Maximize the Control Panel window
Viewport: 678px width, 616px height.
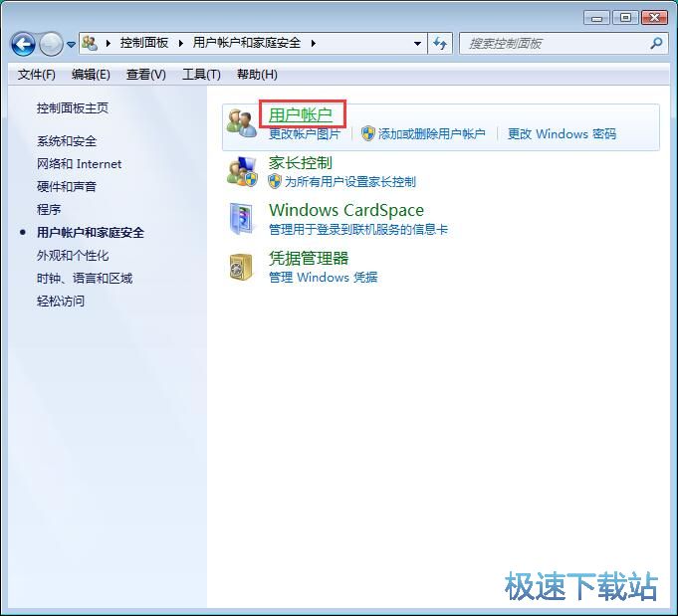tap(625, 18)
